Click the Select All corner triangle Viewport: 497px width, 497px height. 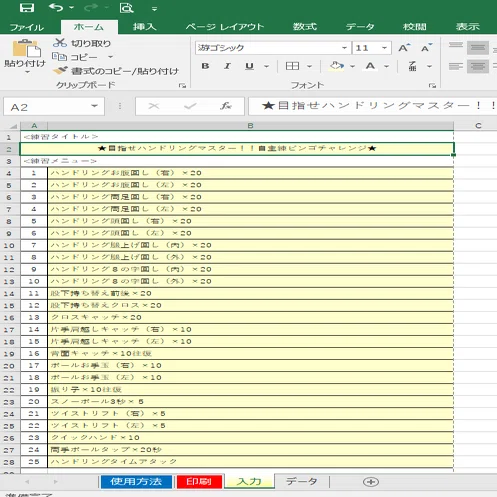tap(13, 126)
